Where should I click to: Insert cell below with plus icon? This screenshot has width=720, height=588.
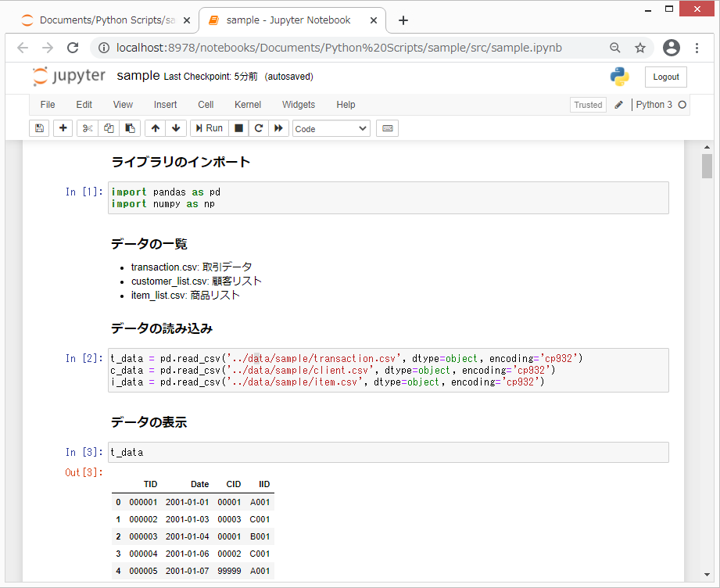coord(63,128)
